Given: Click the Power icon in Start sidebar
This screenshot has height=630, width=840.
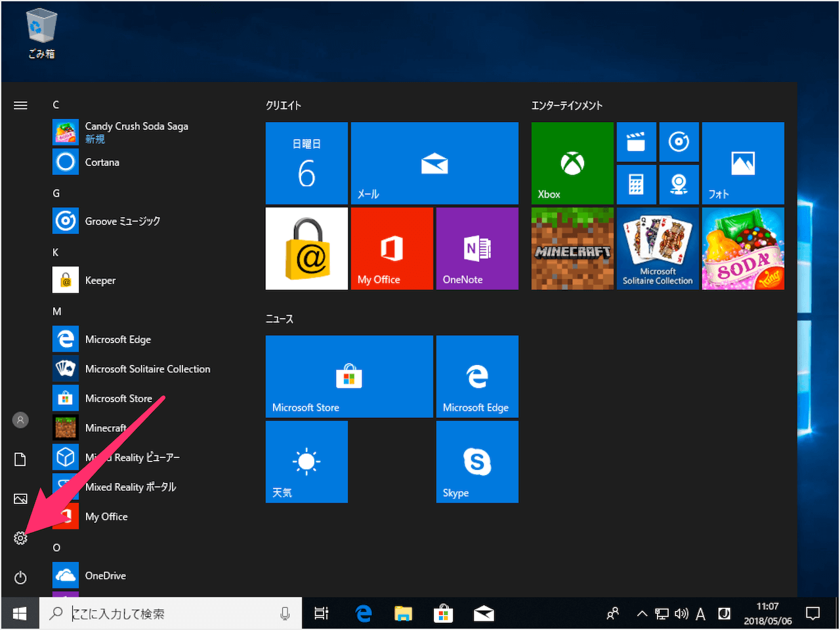Looking at the screenshot, I should pos(20,577).
